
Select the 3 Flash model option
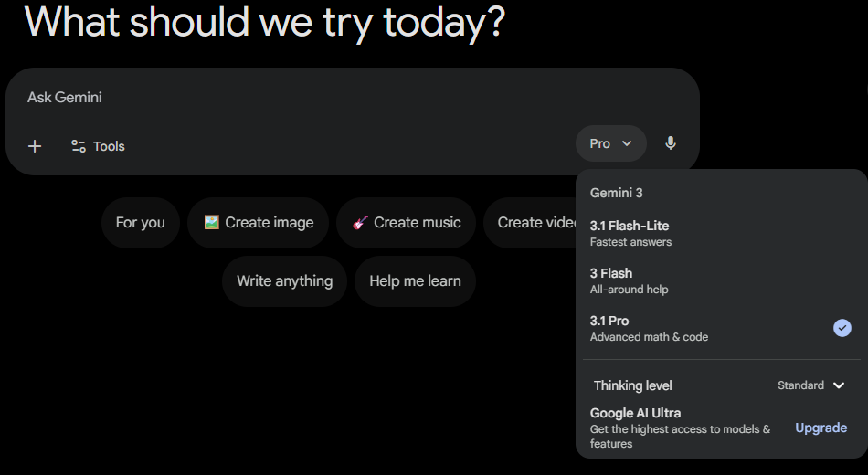[x=721, y=280]
